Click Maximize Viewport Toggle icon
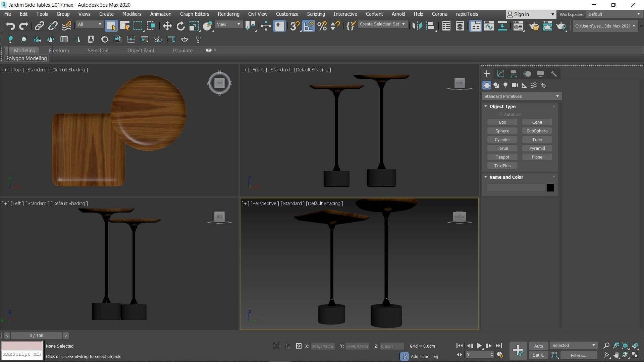The height and width of the screenshot is (362, 644). click(x=635, y=355)
